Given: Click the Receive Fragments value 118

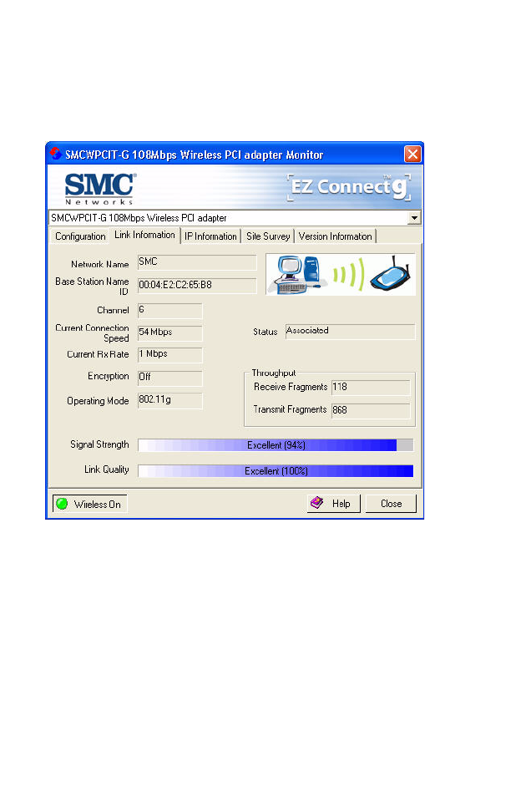Looking at the screenshot, I should tap(371, 388).
